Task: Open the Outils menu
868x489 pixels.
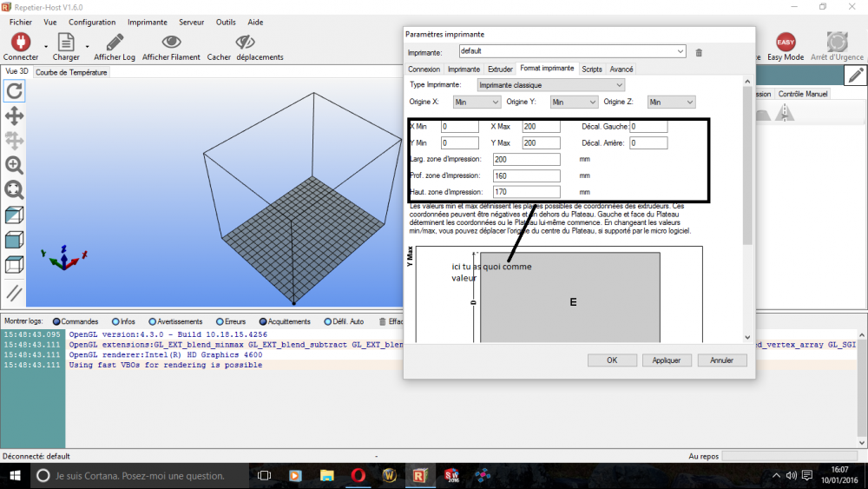Action: [226, 23]
